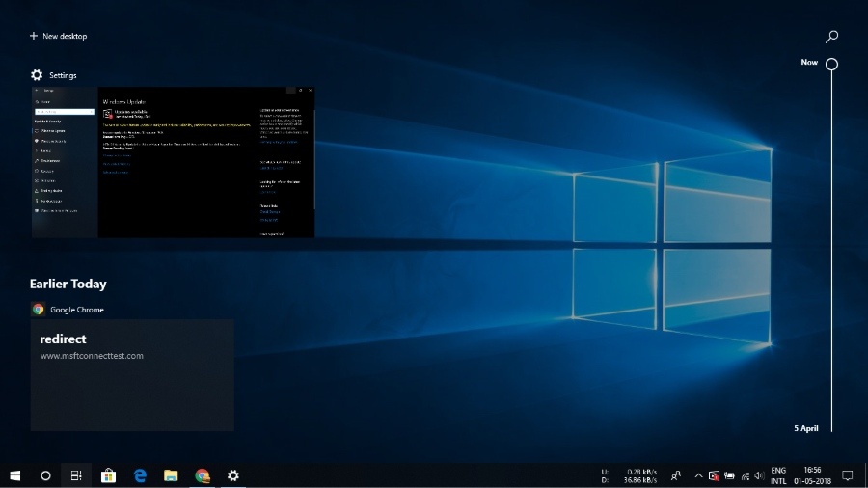868x488 pixels.
Task: Open volume speaker control
Action: (x=759, y=475)
